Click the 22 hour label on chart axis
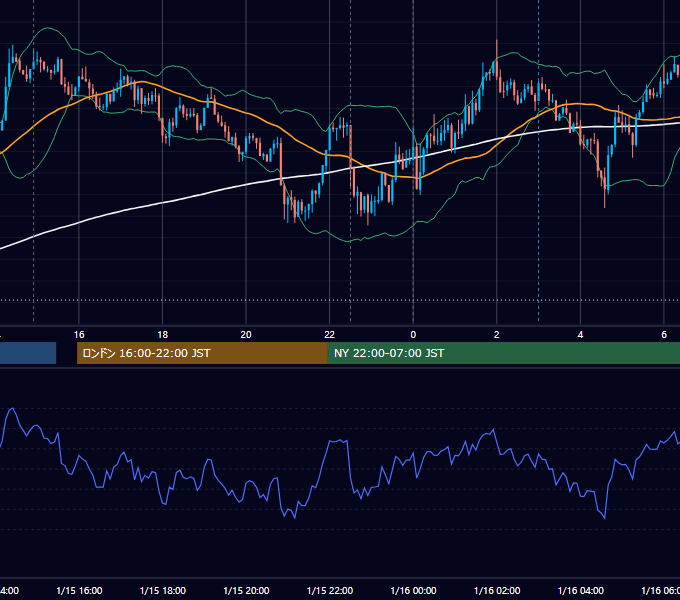This screenshot has height=600, width=680. pyautogui.click(x=330, y=335)
